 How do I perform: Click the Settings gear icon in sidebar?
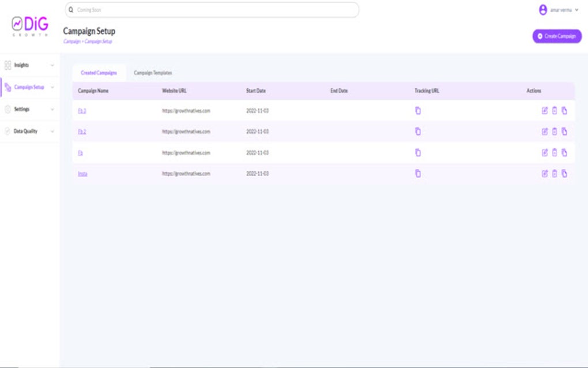(x=7, y=109)
